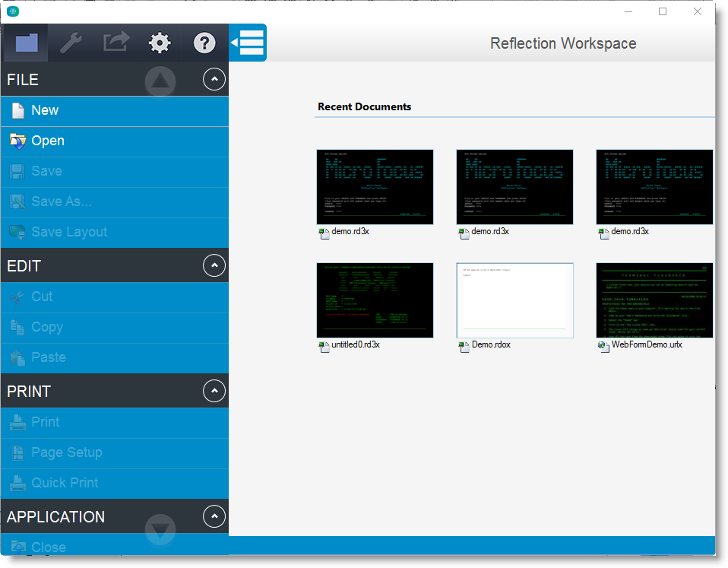The image size is (728, 568).
Task: Maximize the Reflection Workspace window
Action: (x=663, y=11)
